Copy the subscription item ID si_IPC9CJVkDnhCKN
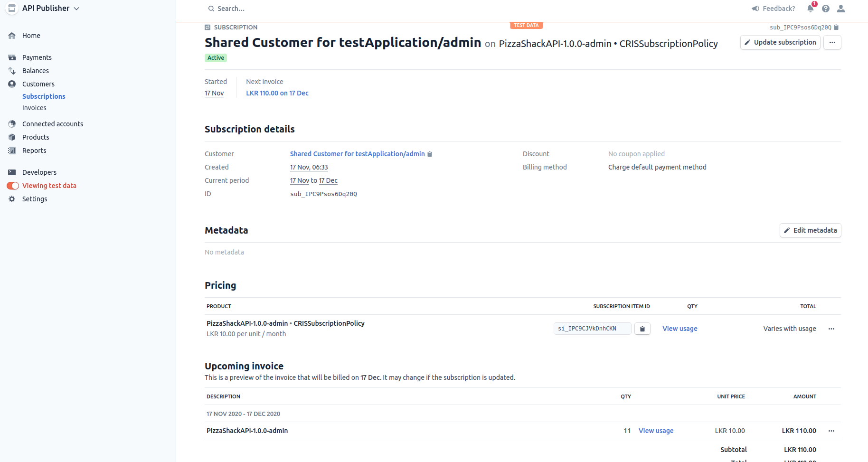 (x=642, y=329)
